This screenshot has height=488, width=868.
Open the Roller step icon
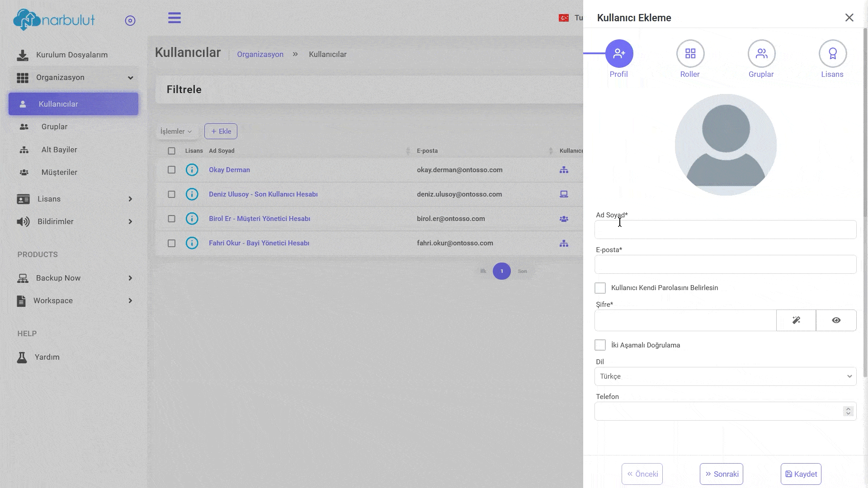click(690, 53)
